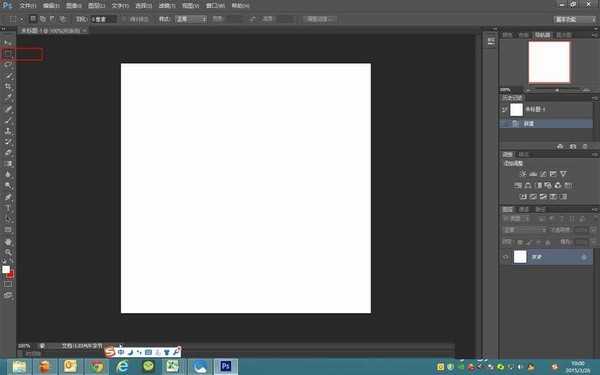Select the Horizontal Type tool

8,208
